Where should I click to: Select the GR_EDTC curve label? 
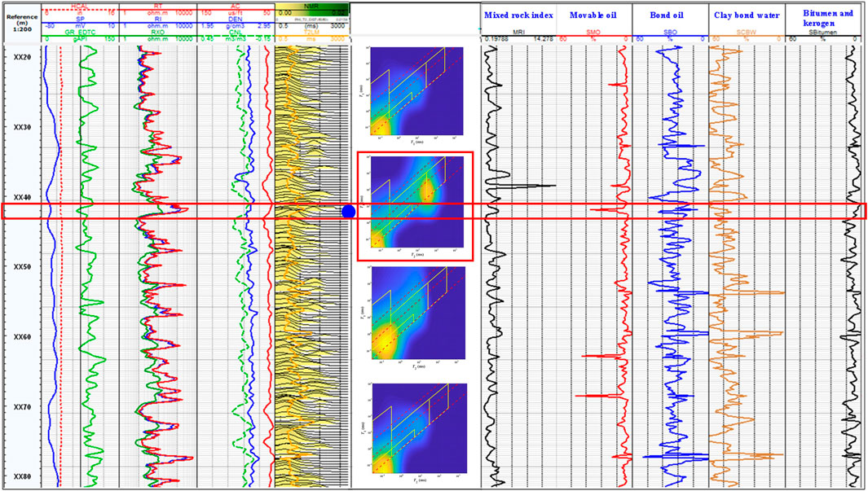80,32
